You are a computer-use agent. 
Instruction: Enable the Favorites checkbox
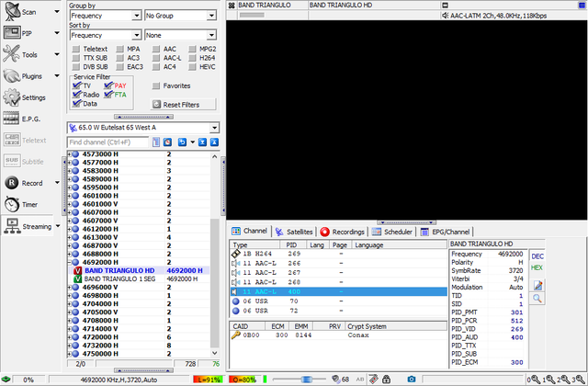tap(156, 85)
